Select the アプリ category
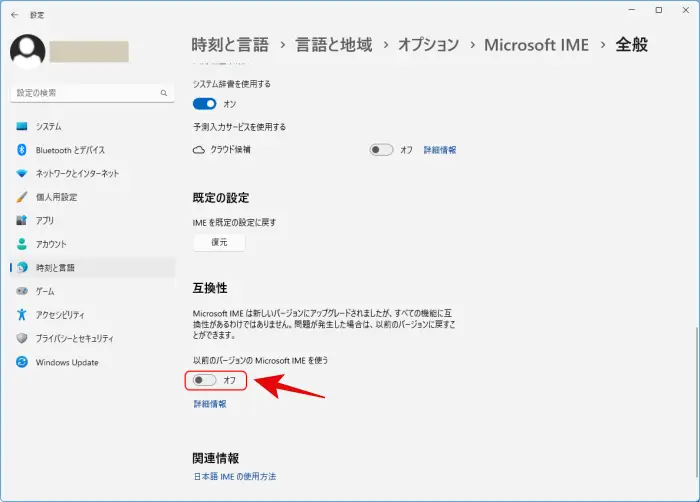 (92, 220)
